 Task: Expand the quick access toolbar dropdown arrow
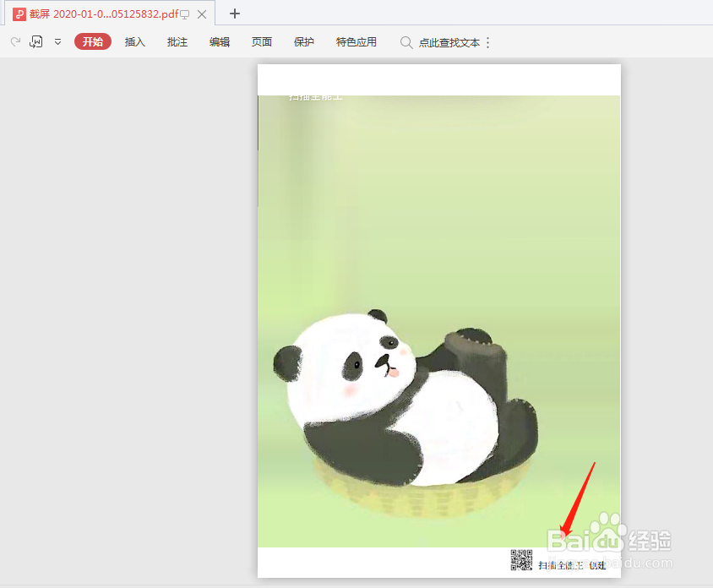click(x=57, y=42)
